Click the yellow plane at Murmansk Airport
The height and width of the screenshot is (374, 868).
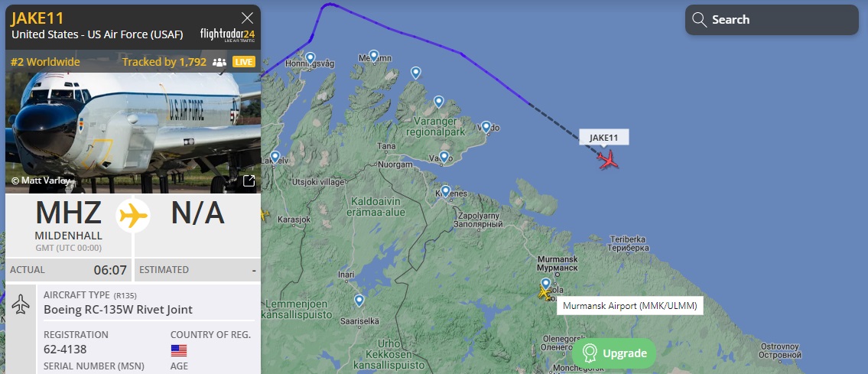coord(545,293)
